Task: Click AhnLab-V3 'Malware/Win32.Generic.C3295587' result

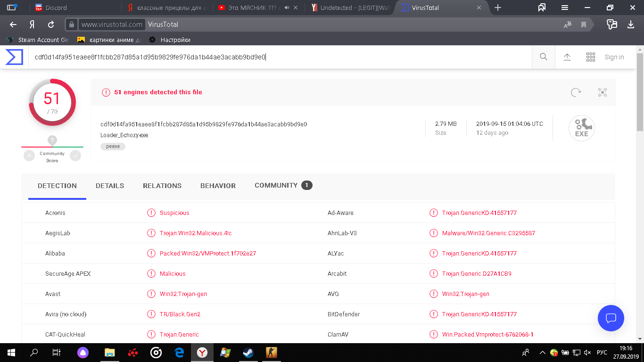Action: point(488,233)
